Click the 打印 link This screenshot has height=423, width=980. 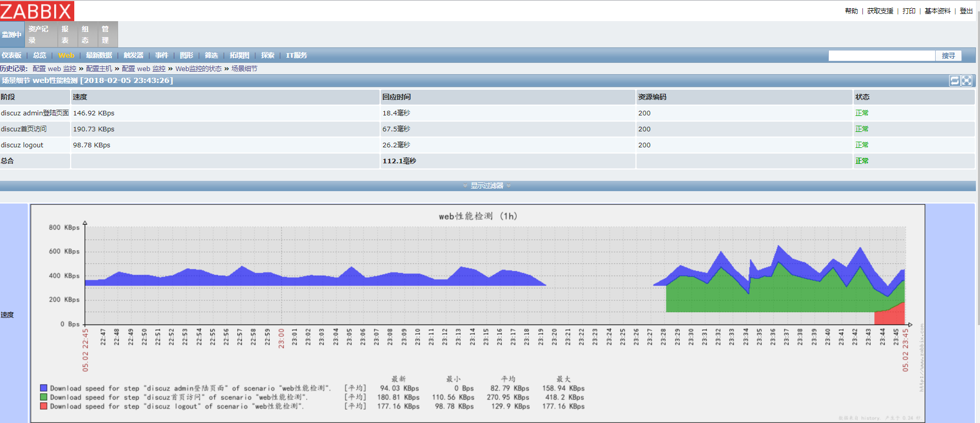tap(909, 11)
